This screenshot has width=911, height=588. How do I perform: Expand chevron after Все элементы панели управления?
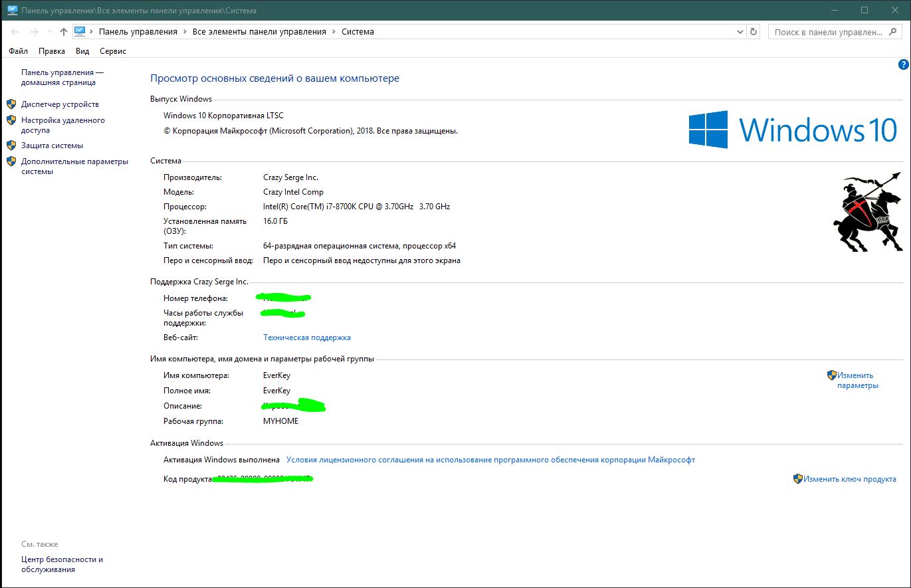[x=333, y=32]
